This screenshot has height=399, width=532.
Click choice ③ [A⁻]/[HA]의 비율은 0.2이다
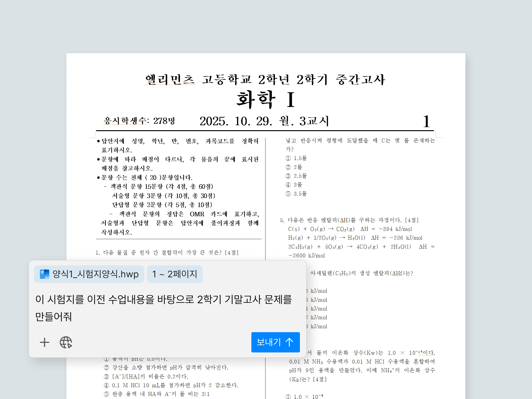[146, 376]
